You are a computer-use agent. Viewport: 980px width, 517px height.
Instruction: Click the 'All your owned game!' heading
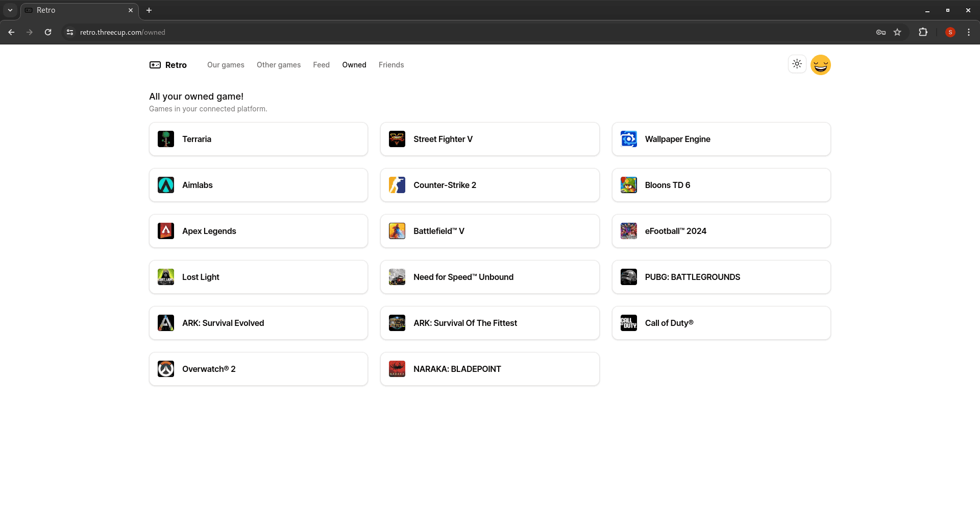pyautogui.click(x=196, y=97)
